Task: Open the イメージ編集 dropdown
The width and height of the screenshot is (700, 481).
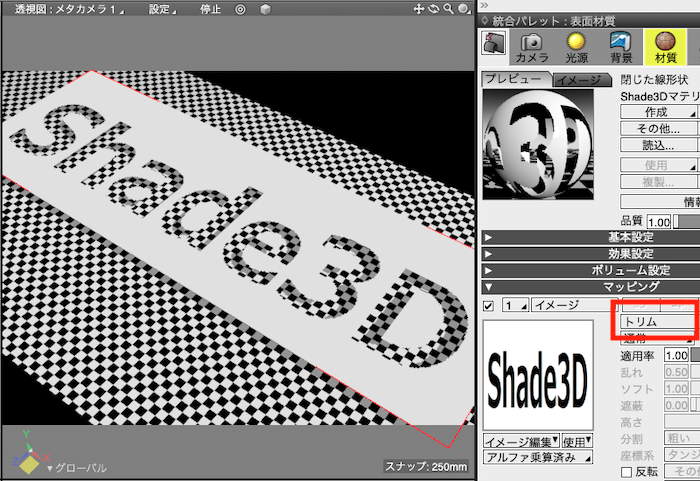Action: [521, 441]
